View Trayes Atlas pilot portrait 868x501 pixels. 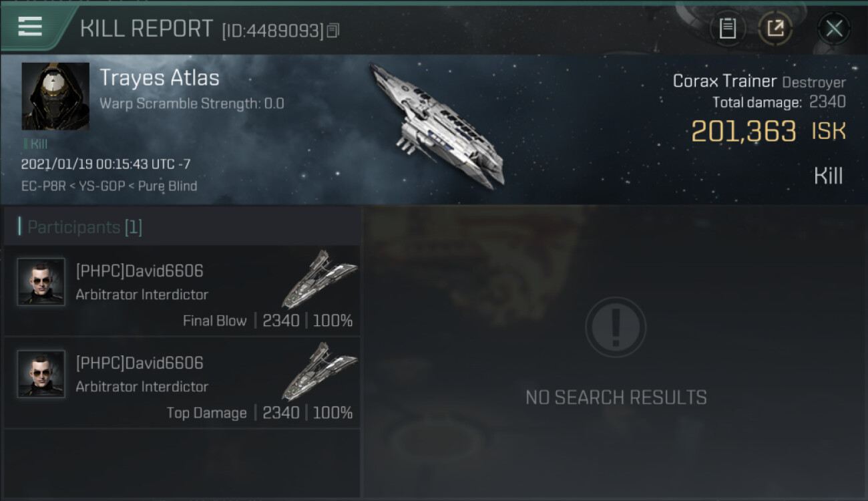[x=55, y=96]
